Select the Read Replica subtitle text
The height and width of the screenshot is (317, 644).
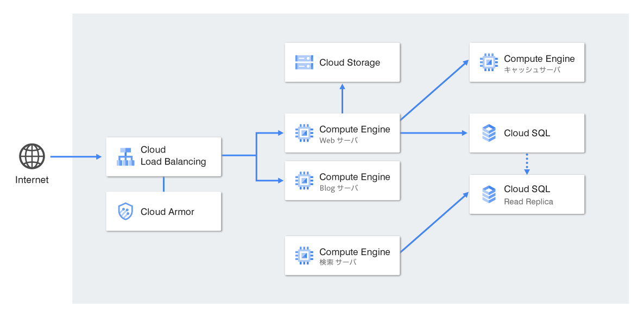pyautogui.click(x=528, y=202)
